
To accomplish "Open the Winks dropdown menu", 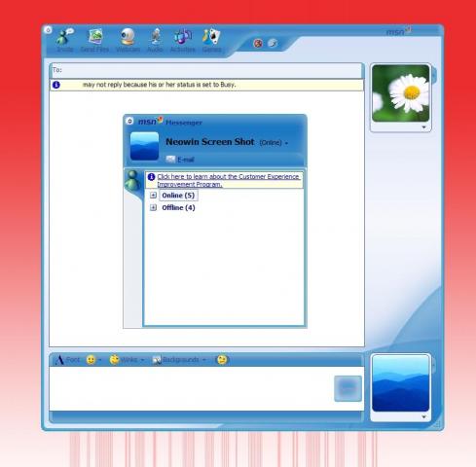I will pos(127,360).
